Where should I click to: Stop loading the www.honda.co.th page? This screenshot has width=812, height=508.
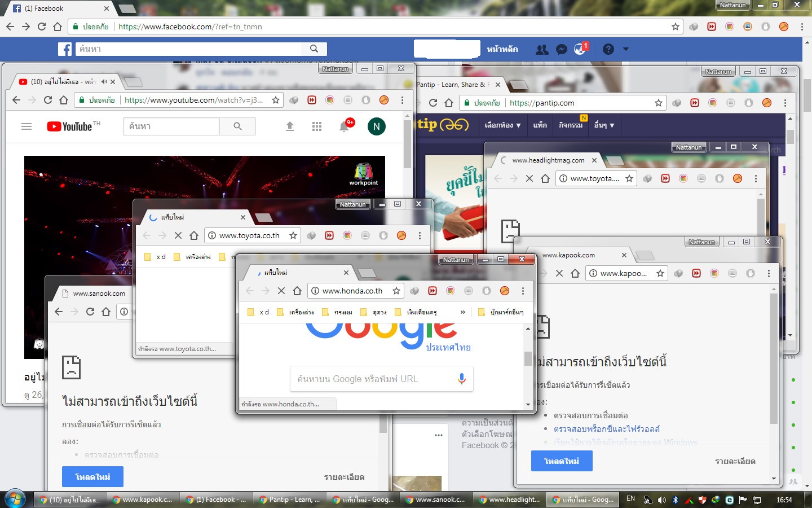tap(281, 291)
